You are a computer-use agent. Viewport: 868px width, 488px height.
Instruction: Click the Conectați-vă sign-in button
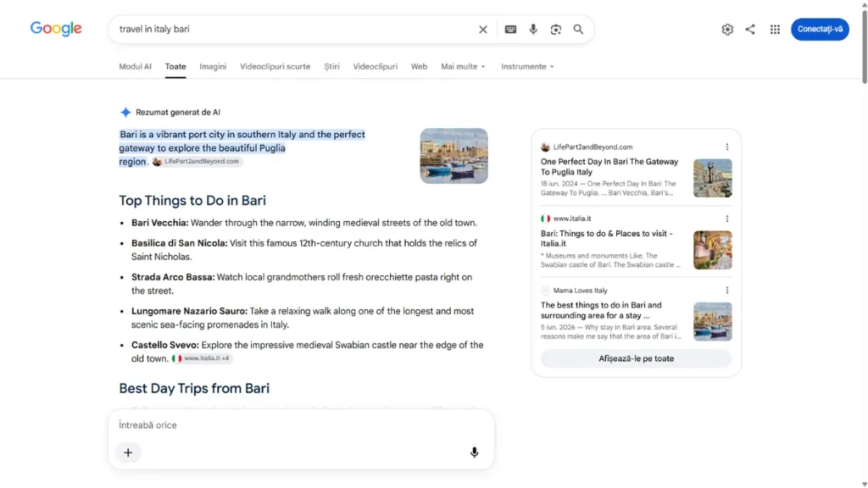(820, 30)
